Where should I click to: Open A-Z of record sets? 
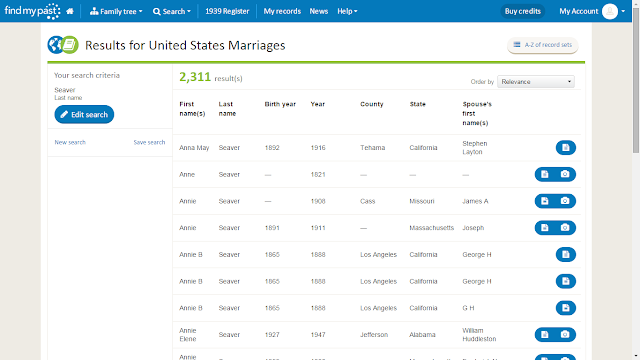542,45
